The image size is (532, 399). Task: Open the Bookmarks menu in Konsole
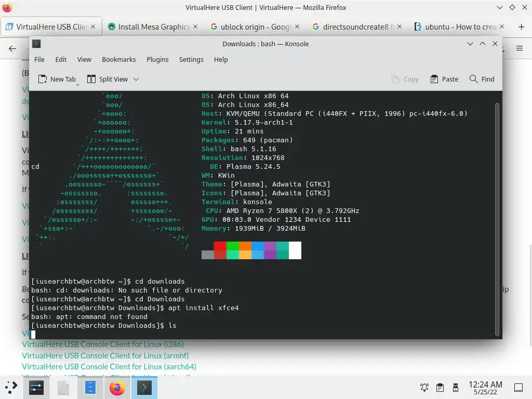(x=119, y=59)
